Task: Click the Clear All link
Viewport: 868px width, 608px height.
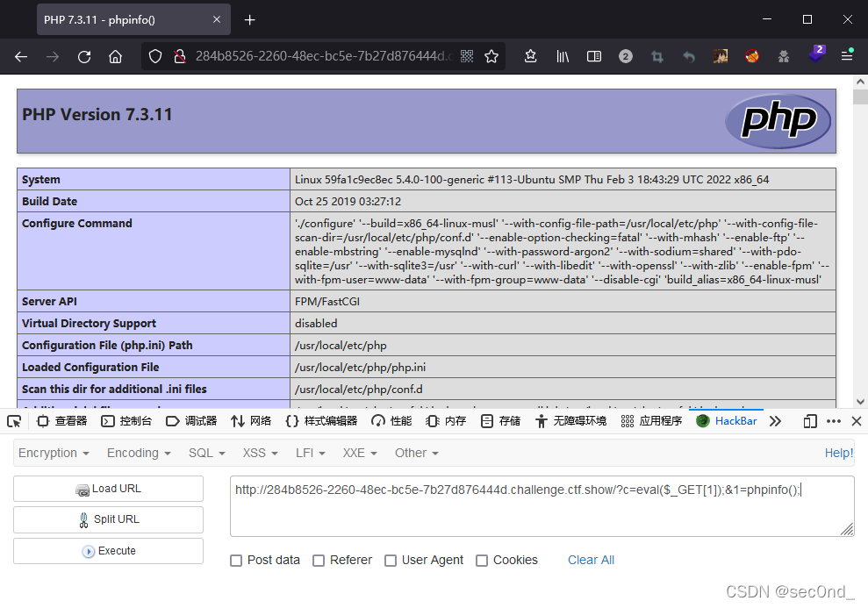Action: point(591,560)
